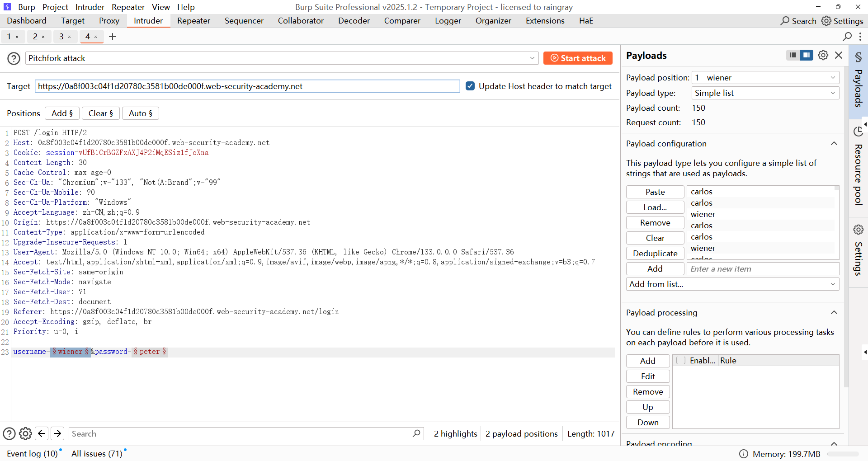
Task: Click the forward arrow in search bar
Action: click(x=57, y=433)
